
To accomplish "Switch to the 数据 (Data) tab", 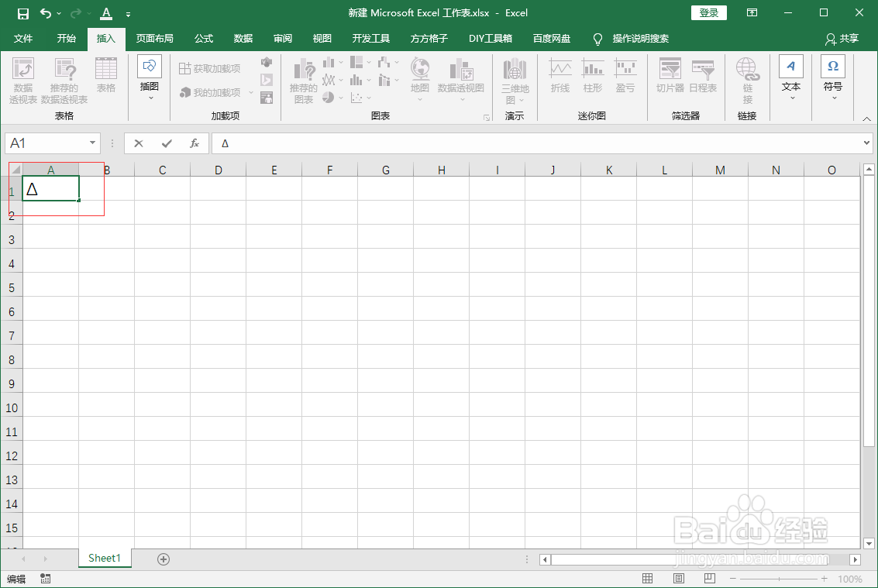I will coord(243,39).
